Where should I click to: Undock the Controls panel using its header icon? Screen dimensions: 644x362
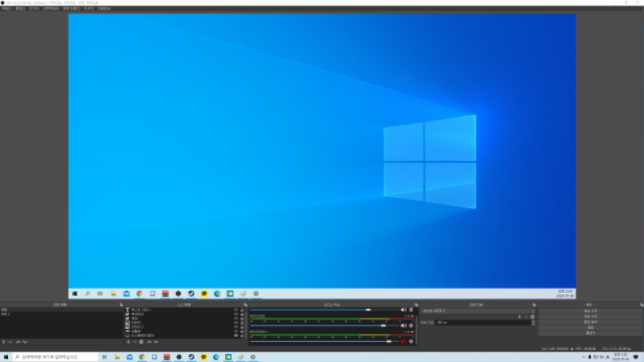pos(641,305)
